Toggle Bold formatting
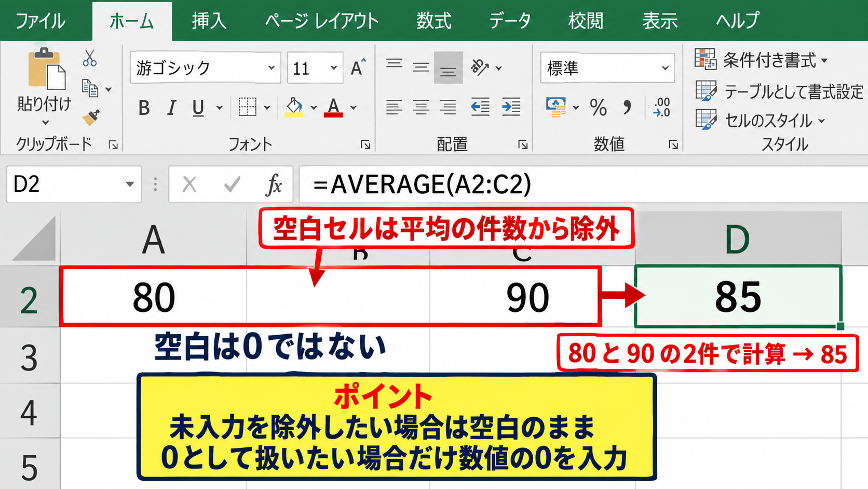The width and height of the screenshot is (868, 489). pos(144,108)
